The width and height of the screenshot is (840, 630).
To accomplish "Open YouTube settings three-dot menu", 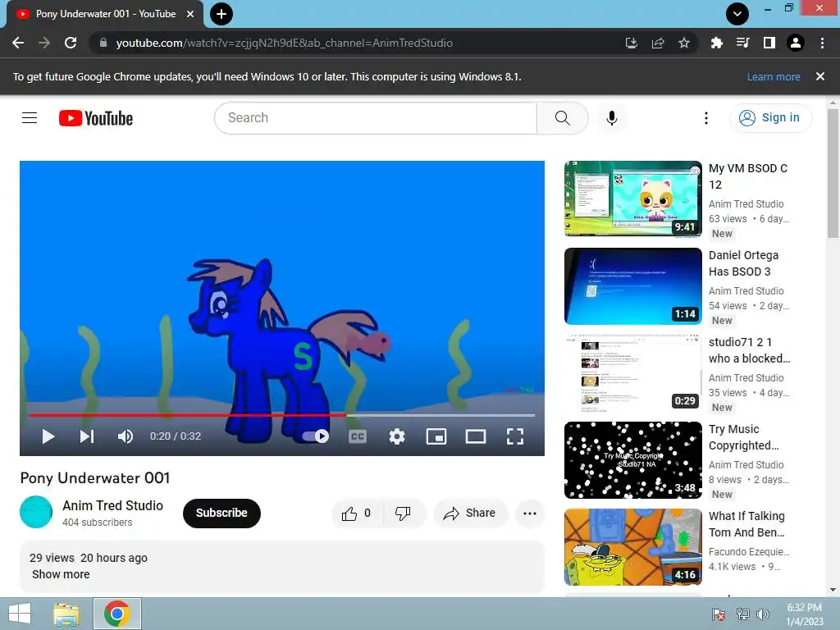I will tap(706, 118).
